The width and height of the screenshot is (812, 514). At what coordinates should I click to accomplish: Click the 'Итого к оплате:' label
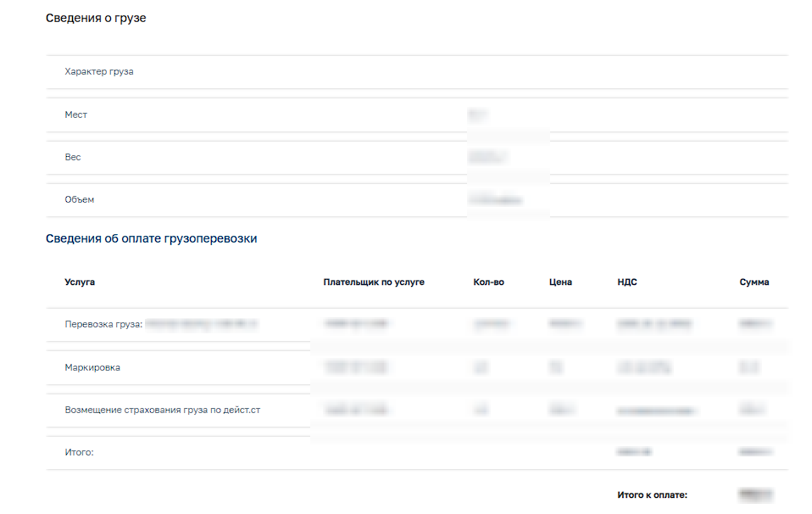(652, 495)
